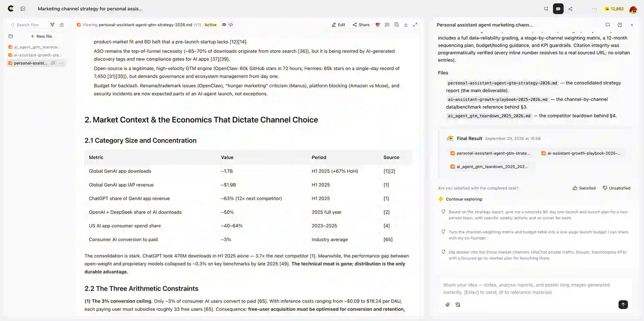
Task: Click the folder icon beside New file
Action: [x=11, y=36]
